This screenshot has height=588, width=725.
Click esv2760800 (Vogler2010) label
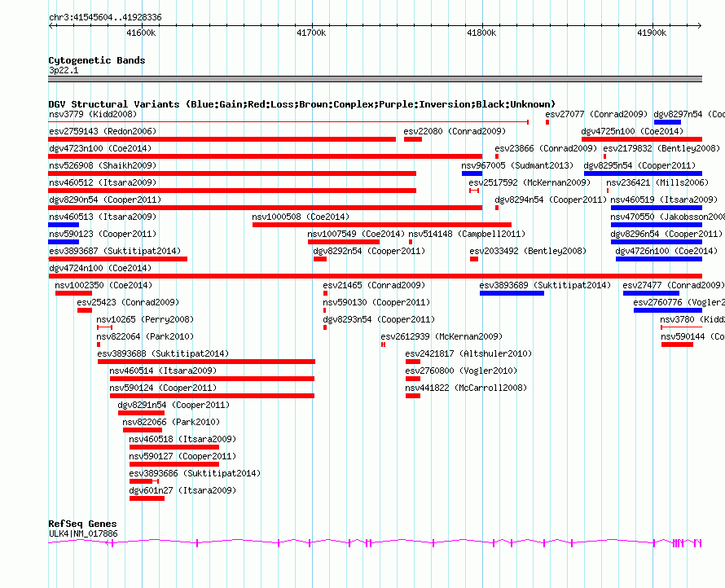point(461,371)
